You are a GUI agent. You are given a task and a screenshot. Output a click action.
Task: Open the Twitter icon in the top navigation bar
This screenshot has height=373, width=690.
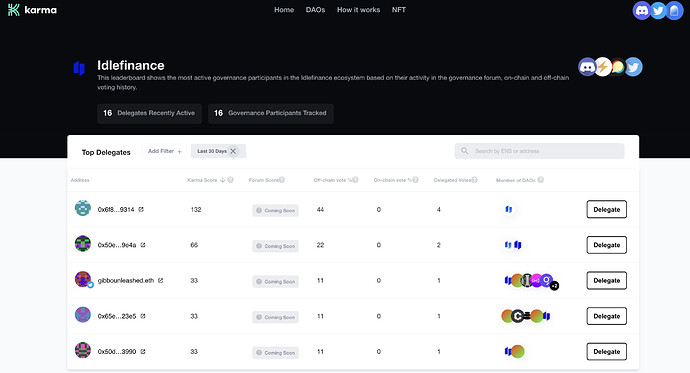coord(658,11)
